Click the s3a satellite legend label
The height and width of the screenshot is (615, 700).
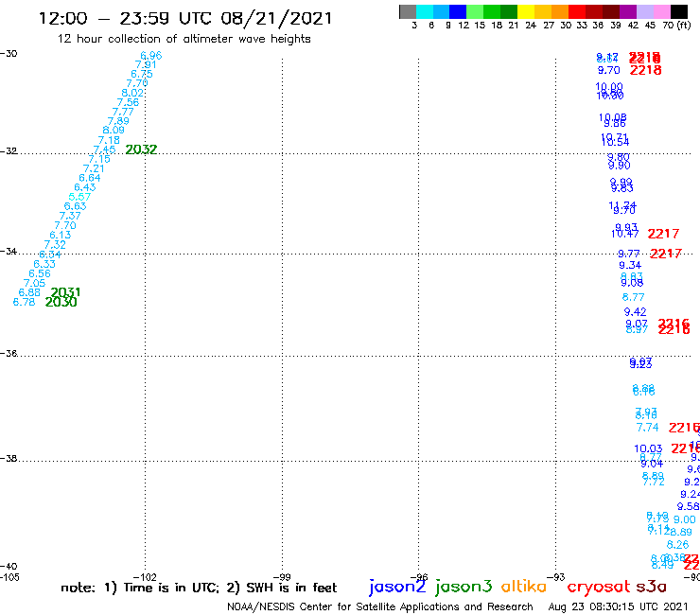(651, 587)
